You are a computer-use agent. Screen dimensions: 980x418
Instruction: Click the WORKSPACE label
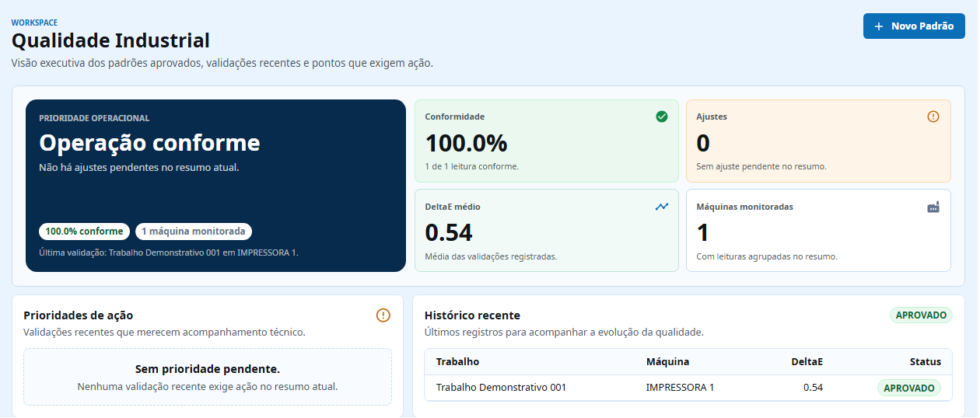[34, 23]
